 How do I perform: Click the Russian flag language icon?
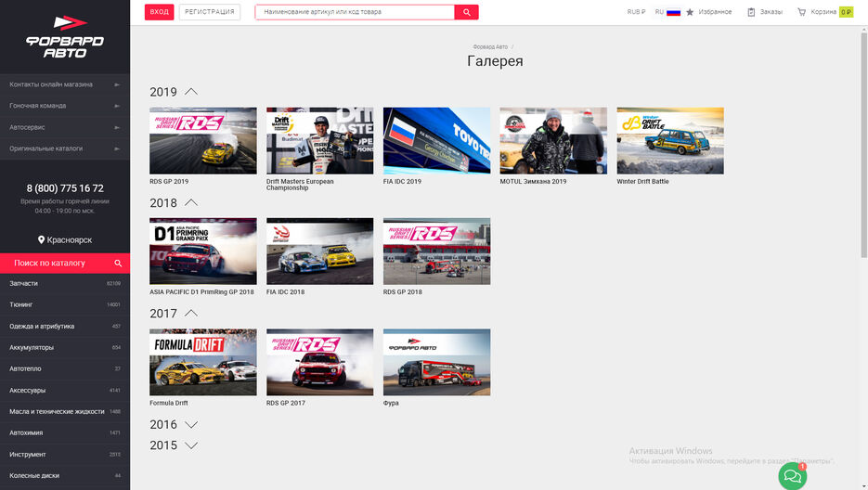(x=673, y=12)
